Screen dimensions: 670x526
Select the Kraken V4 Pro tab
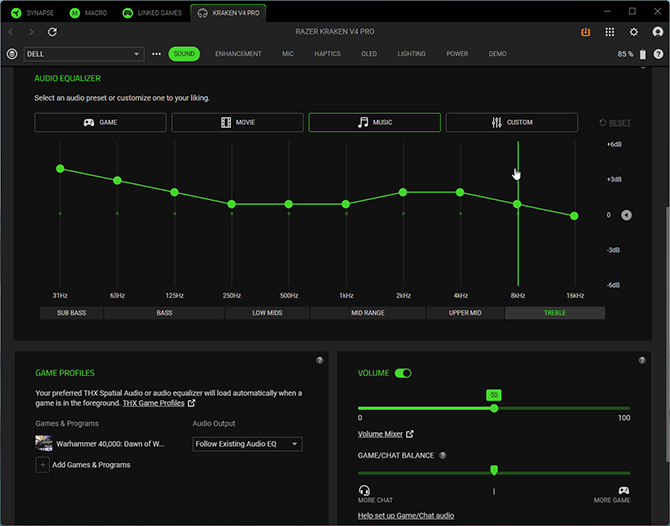(229, 13)
